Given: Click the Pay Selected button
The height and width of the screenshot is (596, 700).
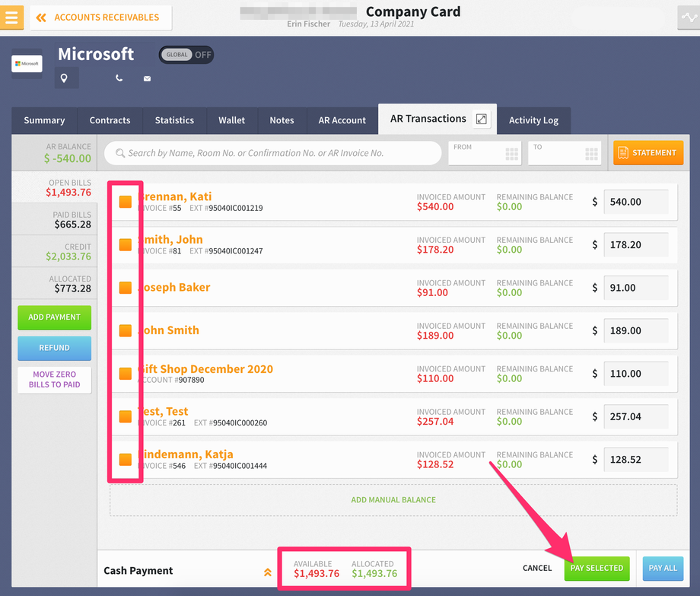Looking at the screenshot, I should pyautogui.click(x=597, y=569).
